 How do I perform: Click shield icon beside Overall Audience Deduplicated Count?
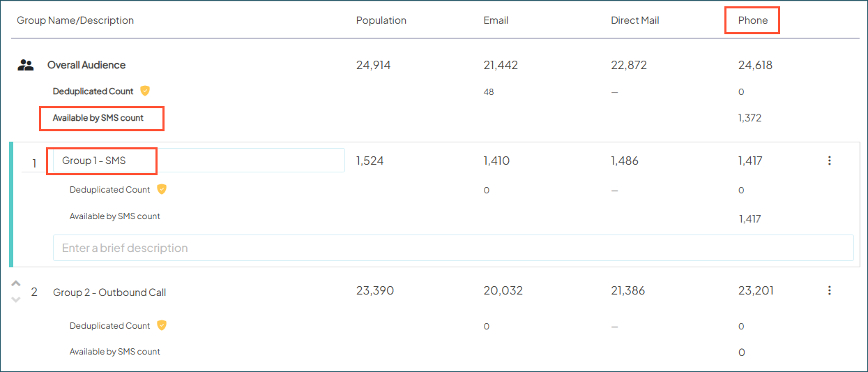pyautogui.click(x=145, y=91)
